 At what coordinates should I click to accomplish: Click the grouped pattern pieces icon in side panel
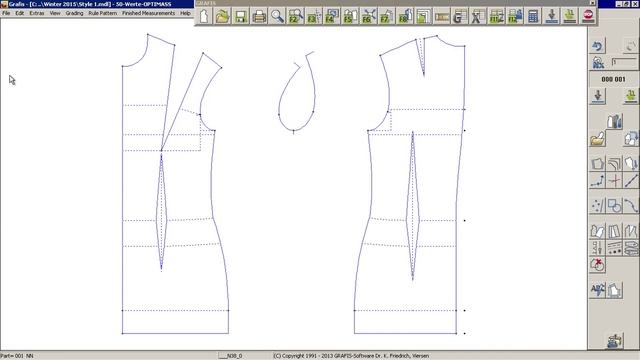click(x=614, y=122)
